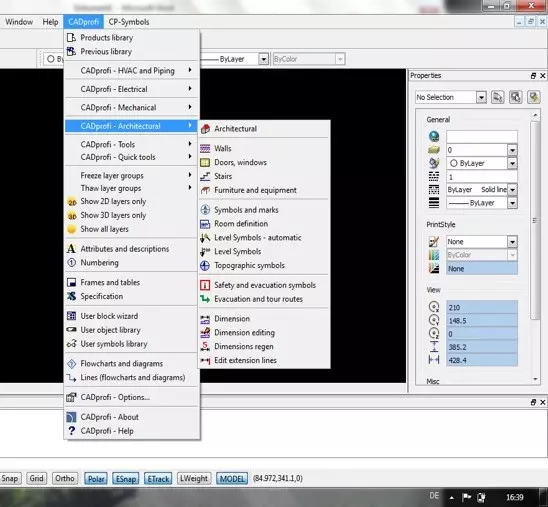Expand CADprofi - Quick tools submenu
The width and height of the screenshot is (548, 507).
coord(132,157)
